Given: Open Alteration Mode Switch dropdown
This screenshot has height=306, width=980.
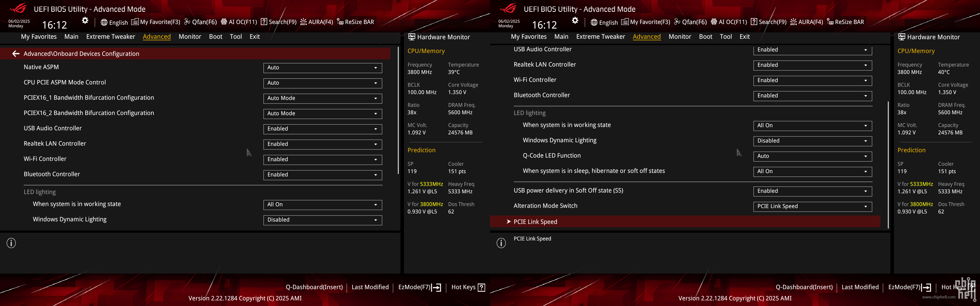Looking at the screenshot, I should [x=813, y=206].
